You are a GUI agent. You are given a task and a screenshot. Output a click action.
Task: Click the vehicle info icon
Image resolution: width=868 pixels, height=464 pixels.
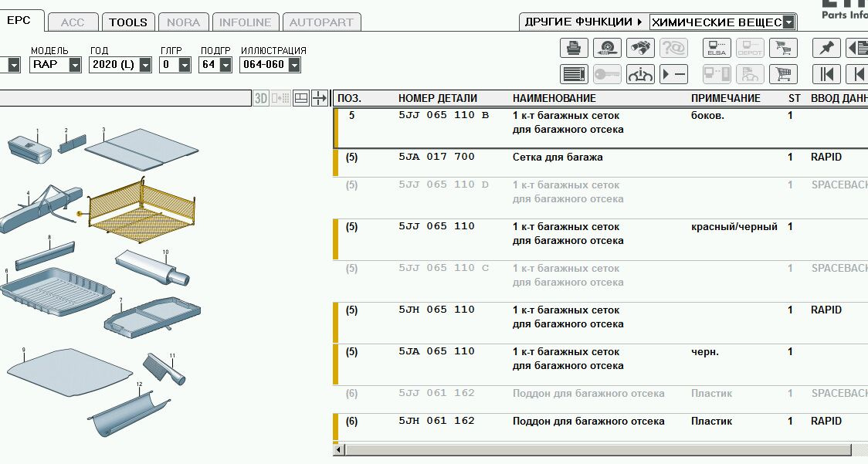click(640, 74)
